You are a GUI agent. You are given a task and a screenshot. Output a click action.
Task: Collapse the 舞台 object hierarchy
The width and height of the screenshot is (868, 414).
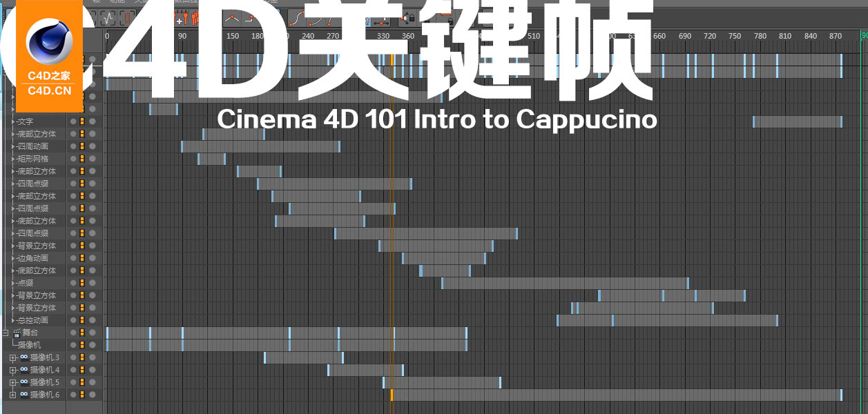6,333
